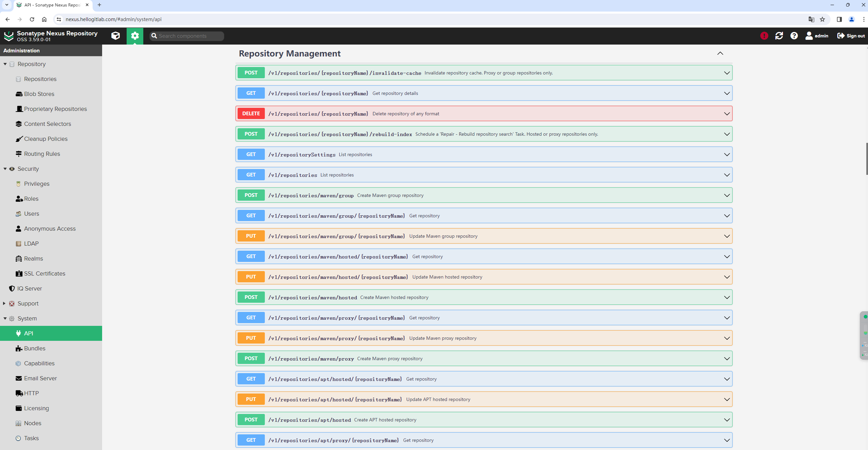The height and width of the screenshot is (450, 868).
Task: Click the Tasks clock icon
Action: tap(18, 438)
